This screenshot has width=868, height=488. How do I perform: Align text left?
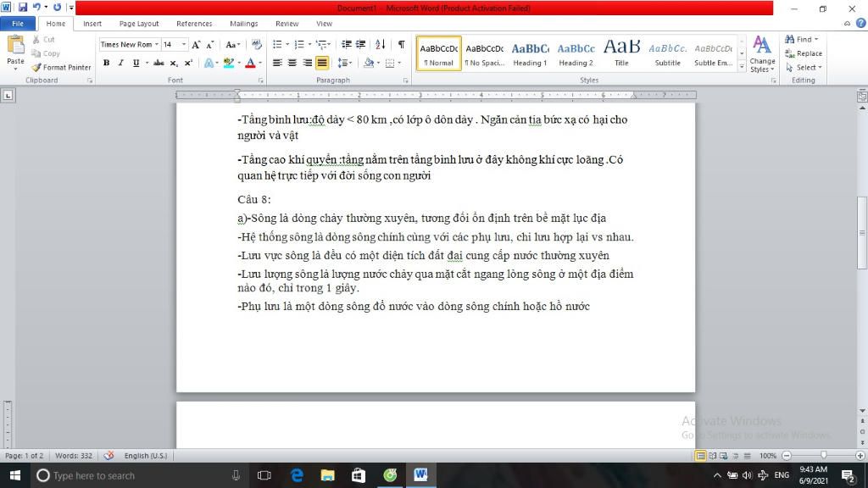click(x=277, y=63)
